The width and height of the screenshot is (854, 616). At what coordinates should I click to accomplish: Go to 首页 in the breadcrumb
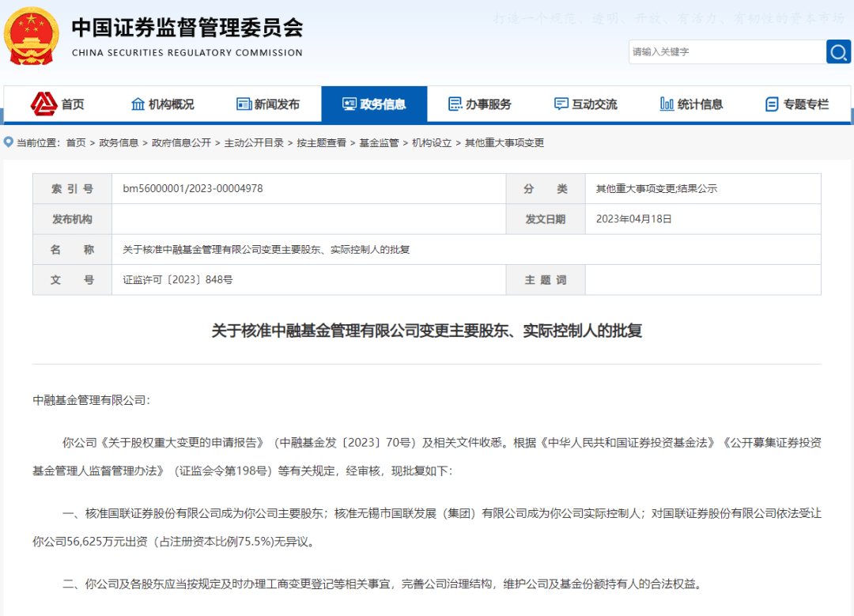pyautogui.click(x=76, y=143)
